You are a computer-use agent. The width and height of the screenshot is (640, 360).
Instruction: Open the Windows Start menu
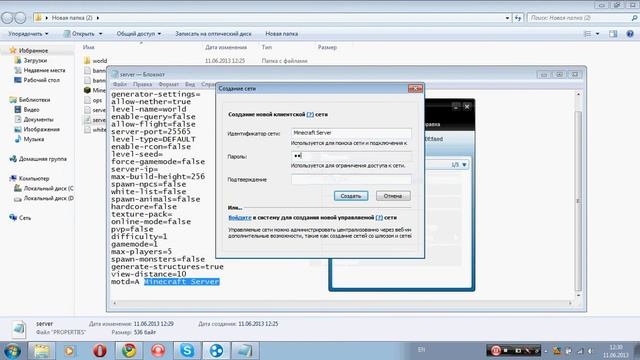coord(11,351)
